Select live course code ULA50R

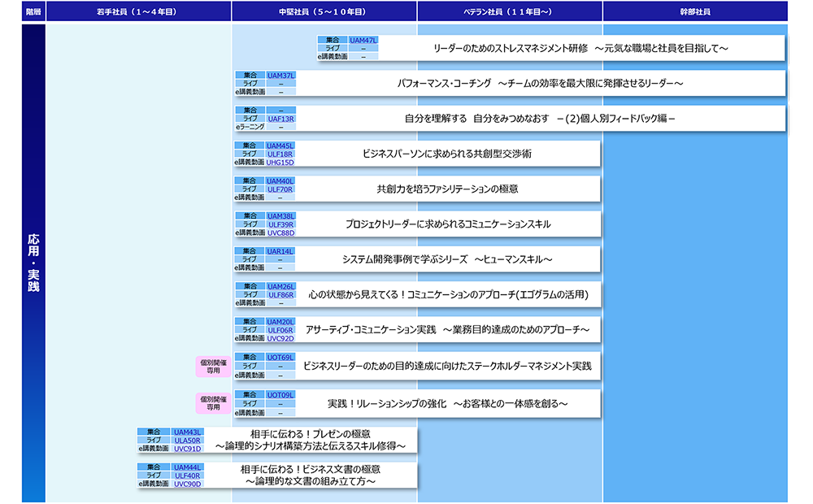(187, 440)
